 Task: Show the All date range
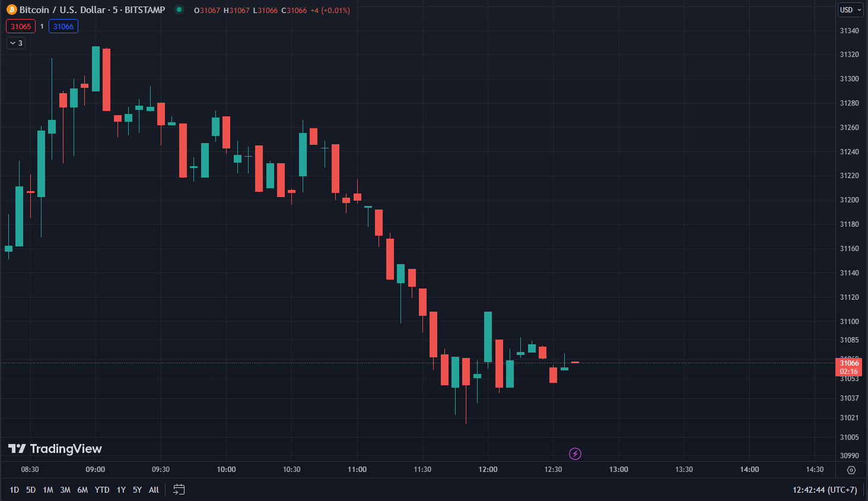[154, 490]
